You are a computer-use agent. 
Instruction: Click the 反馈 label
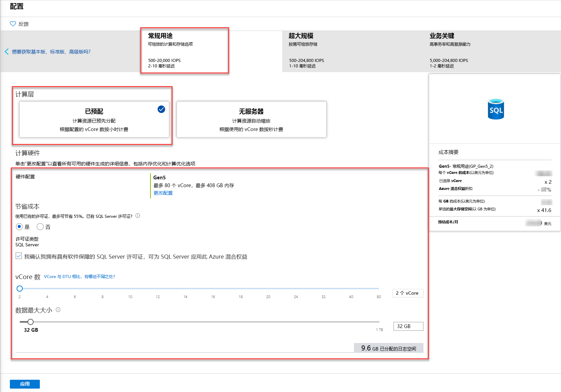pos(23,24)
